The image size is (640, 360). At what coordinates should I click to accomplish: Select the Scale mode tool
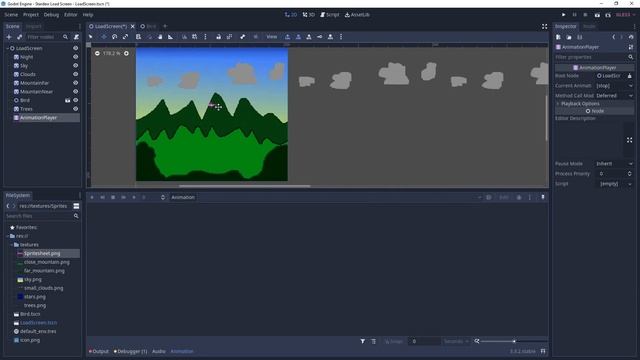(125, 37)
